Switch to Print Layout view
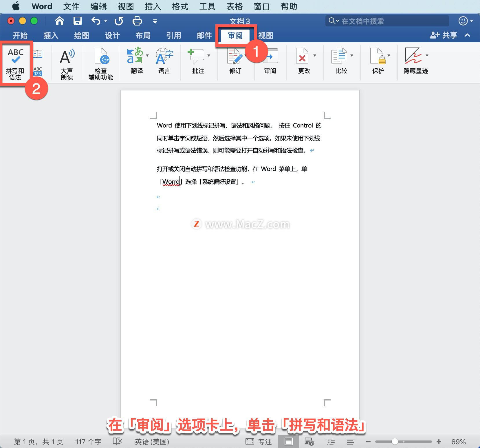The width and height of the screenshot is (480, 448). coord(288,442)
